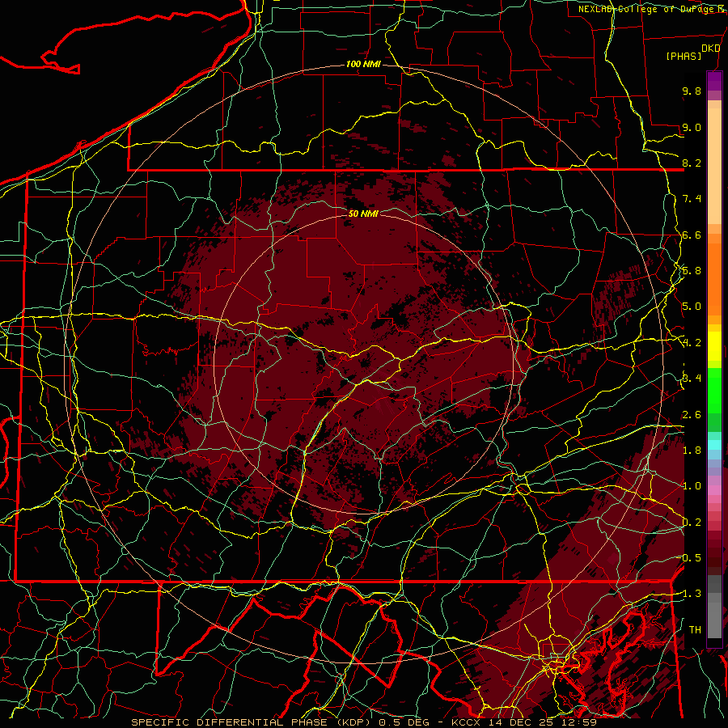The image size is (728, 728).
Task: Click the 8.2 scale value
Action: 692,163
